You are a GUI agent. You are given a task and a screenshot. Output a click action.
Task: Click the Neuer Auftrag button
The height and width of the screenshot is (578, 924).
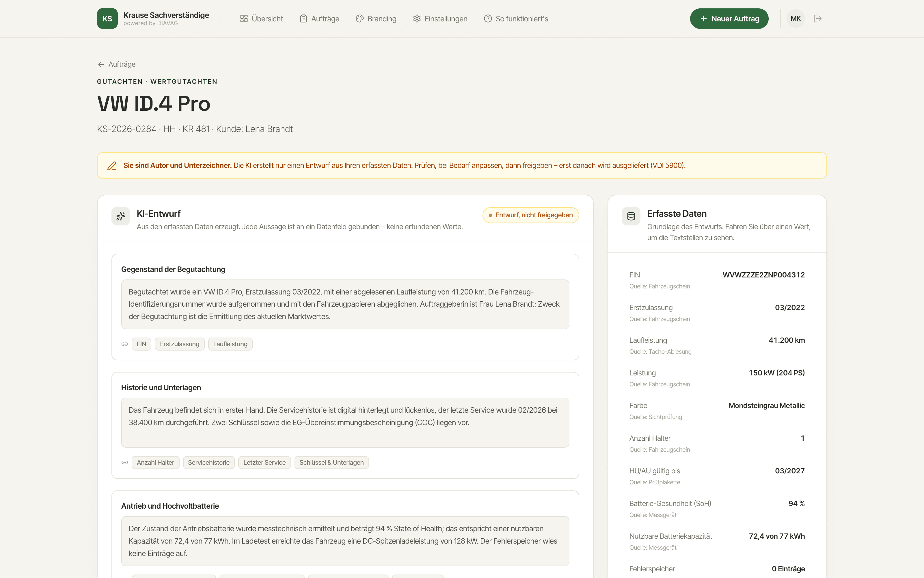[729, 19]
